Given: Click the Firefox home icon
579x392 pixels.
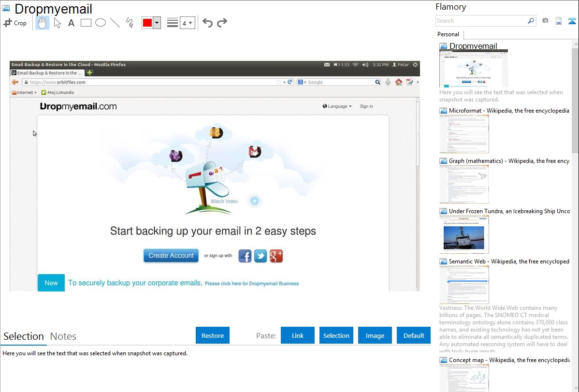Looking at the screenshot, I should pos(398,82).
